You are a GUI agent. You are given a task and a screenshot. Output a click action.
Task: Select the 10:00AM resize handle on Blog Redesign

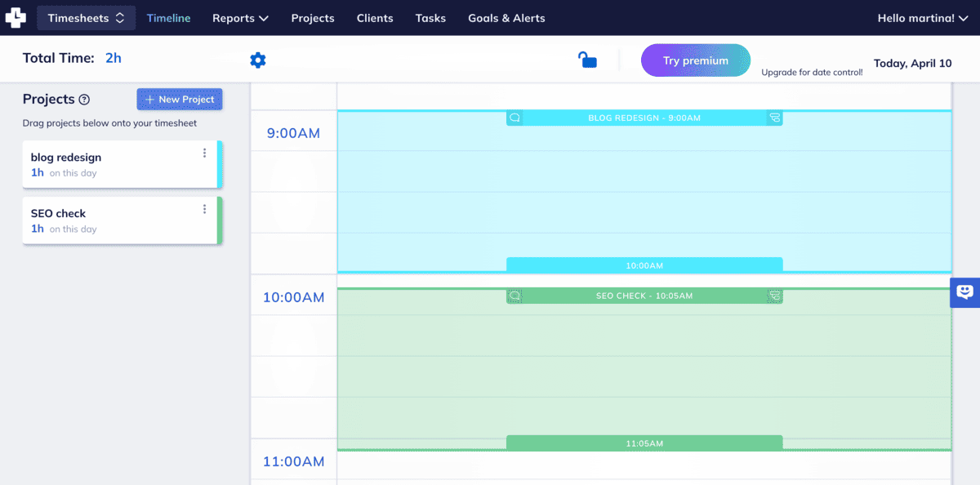coord(644,265)
